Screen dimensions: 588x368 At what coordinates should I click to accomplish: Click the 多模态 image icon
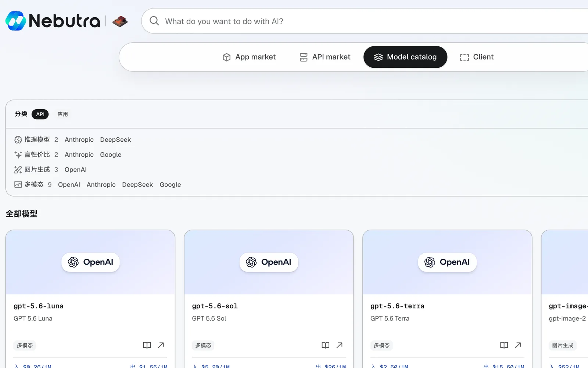(x=18, y=185)
